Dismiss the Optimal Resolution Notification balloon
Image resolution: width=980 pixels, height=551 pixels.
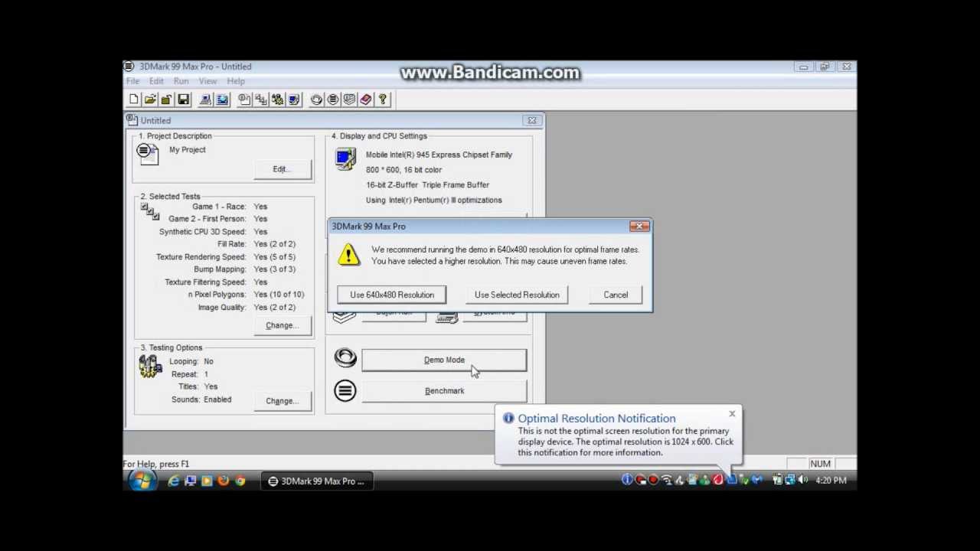[x=732, y=414]
